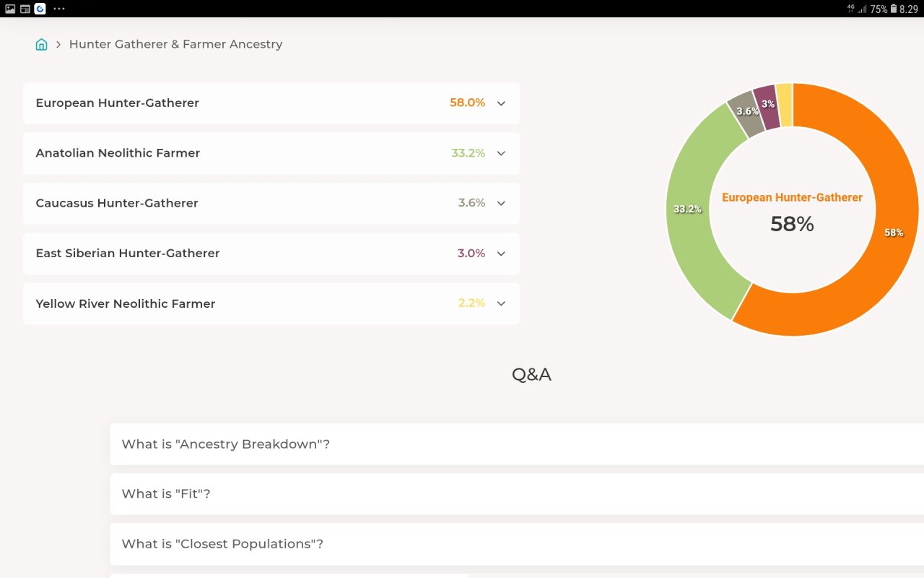924x578 pixels.
Task: Expand East Siberian Hunter-Gatherer chevron
Action: click(501, 254)
